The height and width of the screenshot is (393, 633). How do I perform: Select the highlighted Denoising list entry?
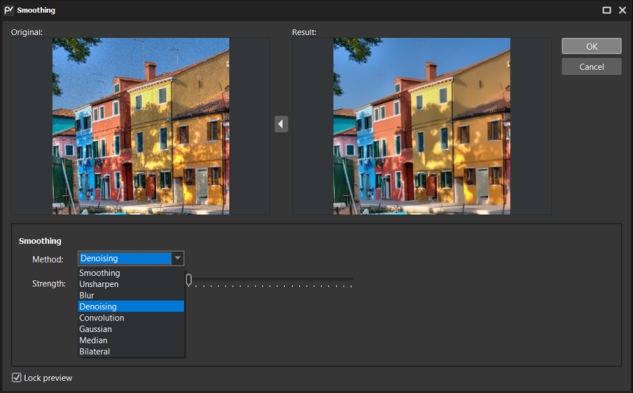point(131,307)
